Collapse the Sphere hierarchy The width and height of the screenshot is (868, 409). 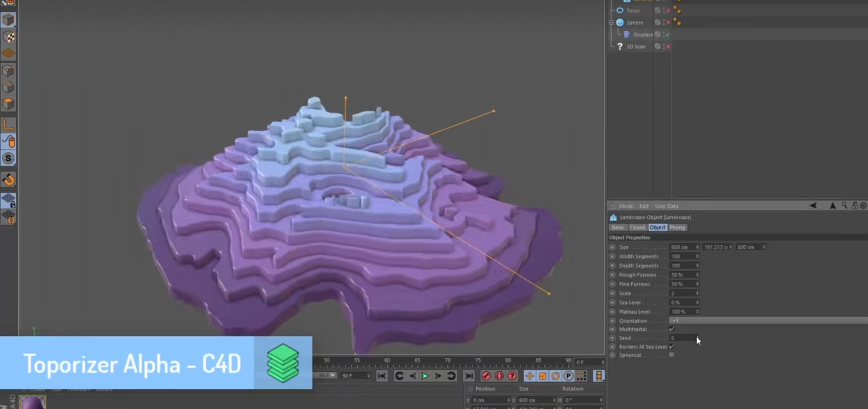tap(611, 22)
